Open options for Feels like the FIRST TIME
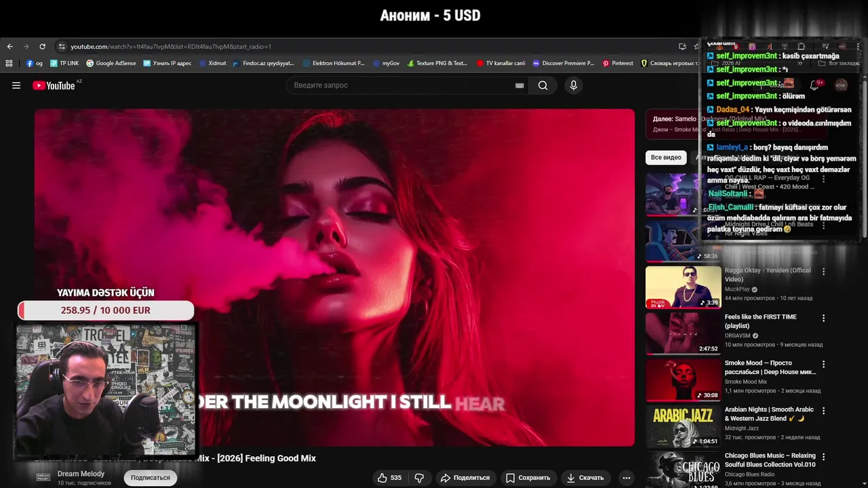This screenshot has height=488, width=868. pos(823,318)
